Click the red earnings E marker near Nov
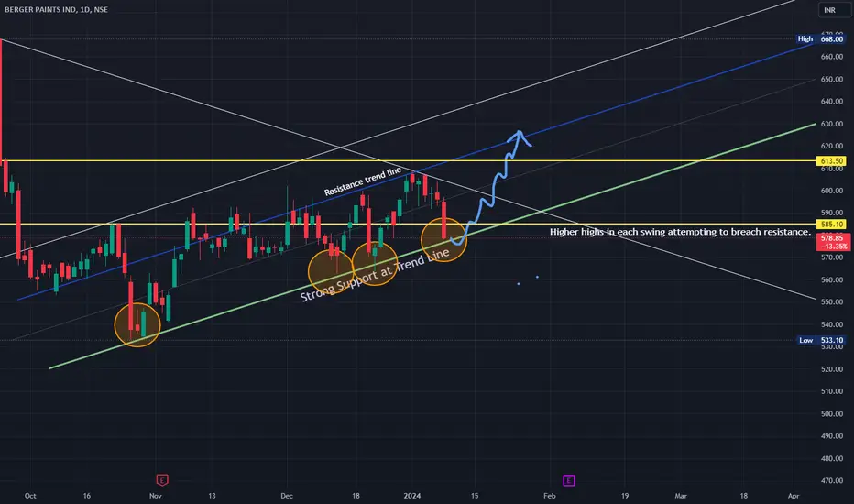 (162, 480)
